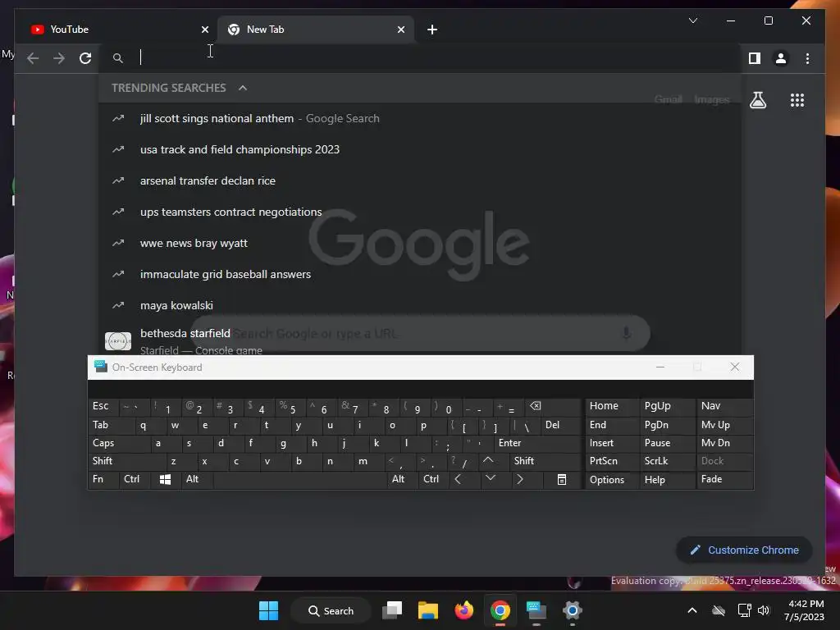The height and width of the screenshot is (630, 840).
Task: Toggle right Alt key on On-Screen Keyboard
Action: click(401, 479)
